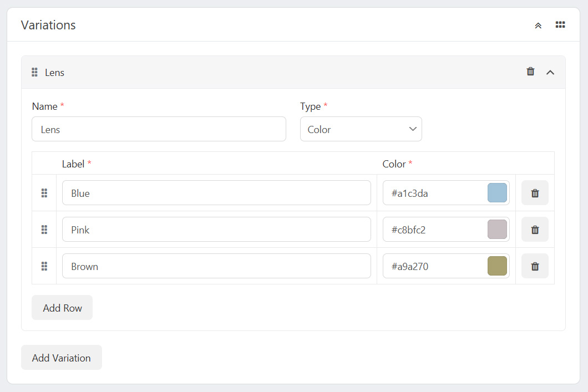Click the Brown row drag handle

click(44, 266)
